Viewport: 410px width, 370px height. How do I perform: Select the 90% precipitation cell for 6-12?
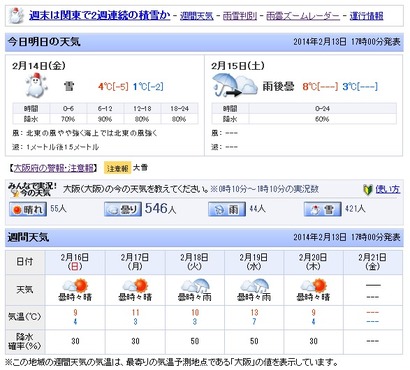(x=105, y=119)
